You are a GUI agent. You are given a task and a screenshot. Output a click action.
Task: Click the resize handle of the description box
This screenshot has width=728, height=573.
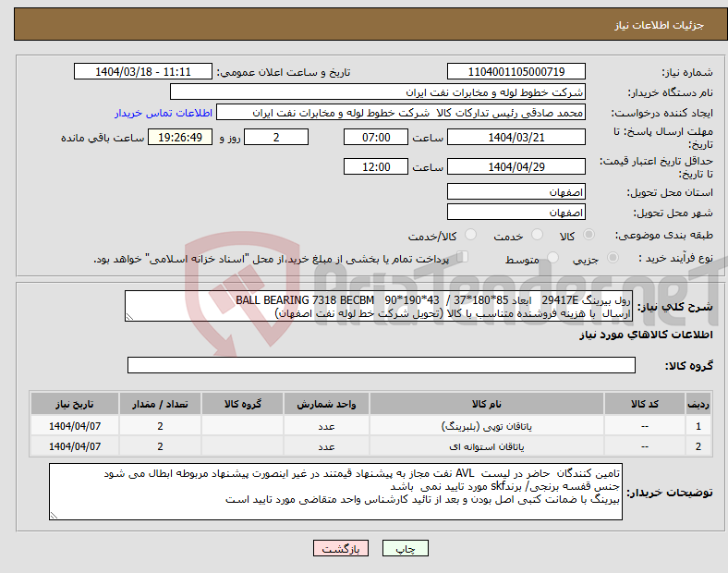[129, 317]
